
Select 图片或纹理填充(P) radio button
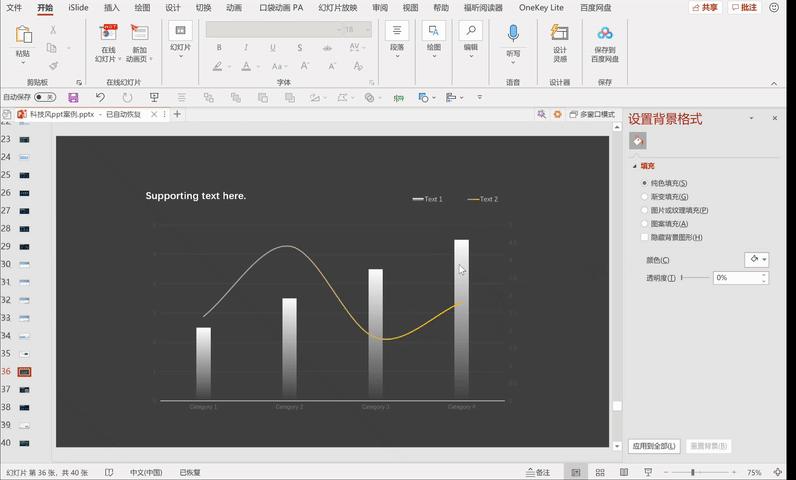click(x=645, y=210)
